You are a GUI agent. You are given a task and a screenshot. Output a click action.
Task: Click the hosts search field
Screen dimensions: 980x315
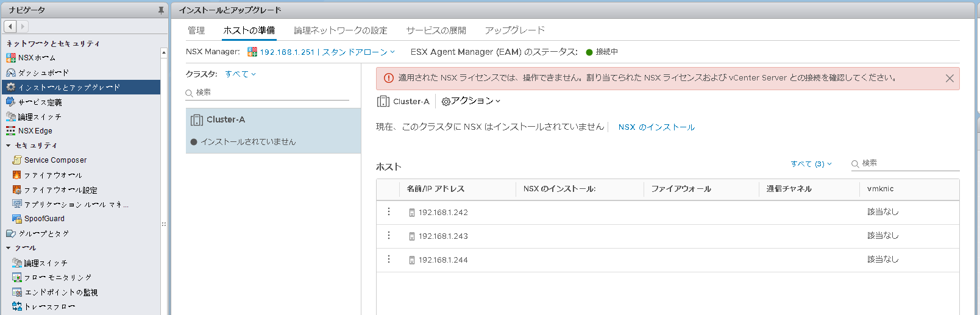(905, 163)
